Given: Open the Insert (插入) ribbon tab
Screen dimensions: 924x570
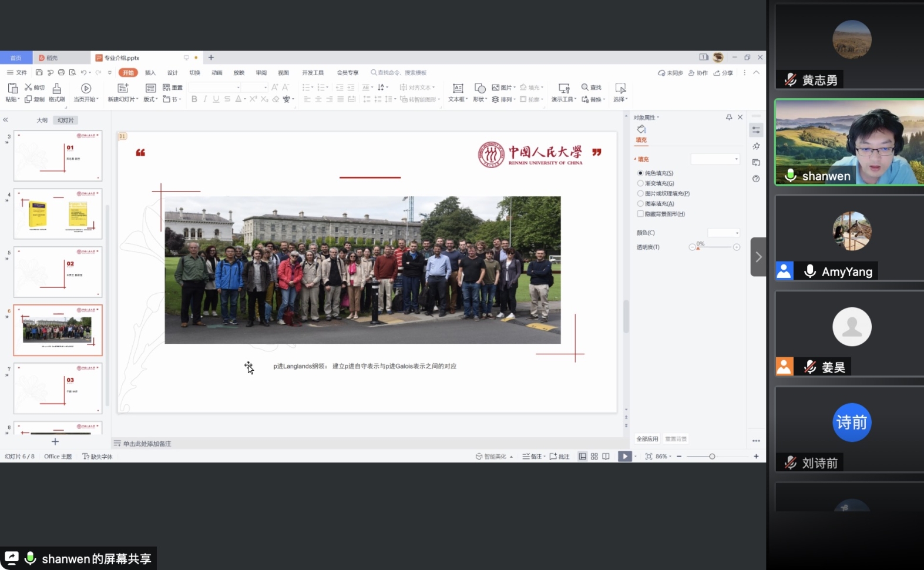Looking at the screenshot, I should [150, 73].
